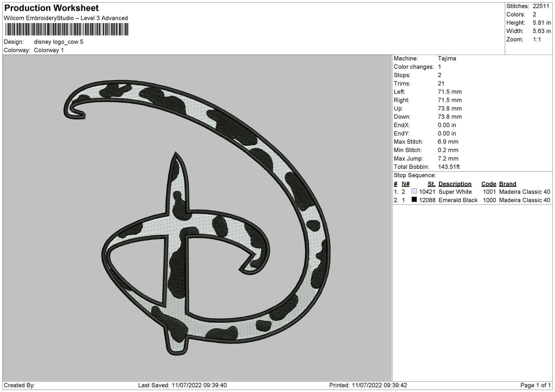Viewport: 555px width, 392px height.
Task: Click the barcode under the software name
Action: click(67, 30)
